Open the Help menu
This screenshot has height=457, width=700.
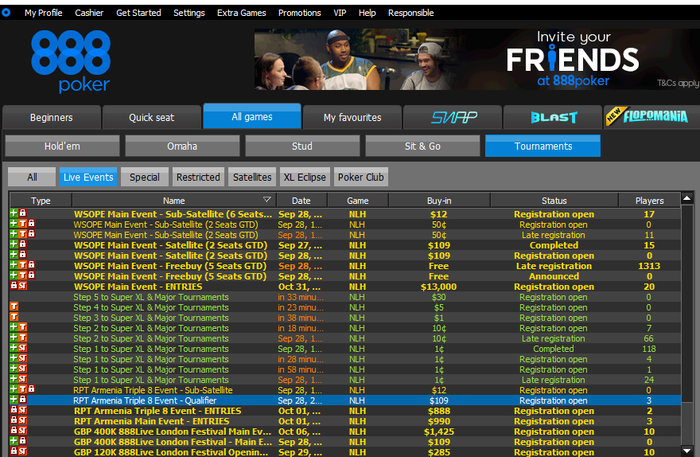pyautogui.click(x=367, y=13)
